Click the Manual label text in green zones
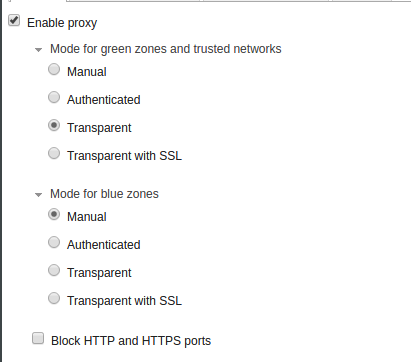 87,72
